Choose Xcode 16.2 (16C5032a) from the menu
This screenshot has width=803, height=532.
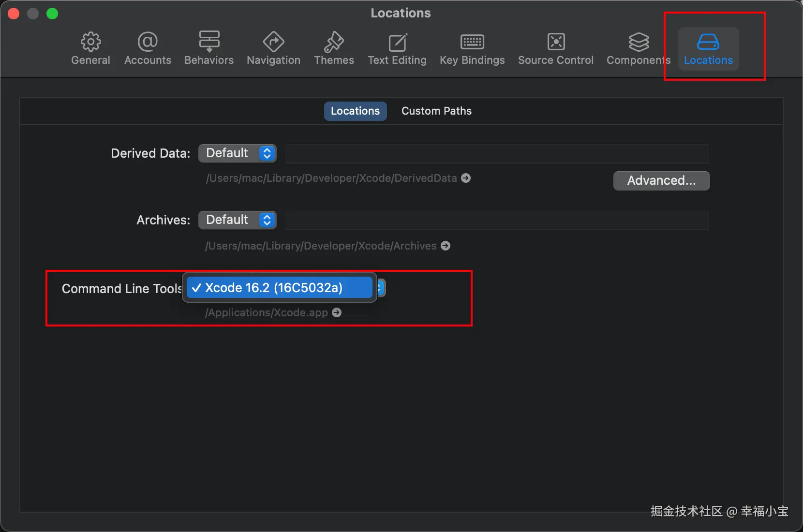(x=279, y=288)
